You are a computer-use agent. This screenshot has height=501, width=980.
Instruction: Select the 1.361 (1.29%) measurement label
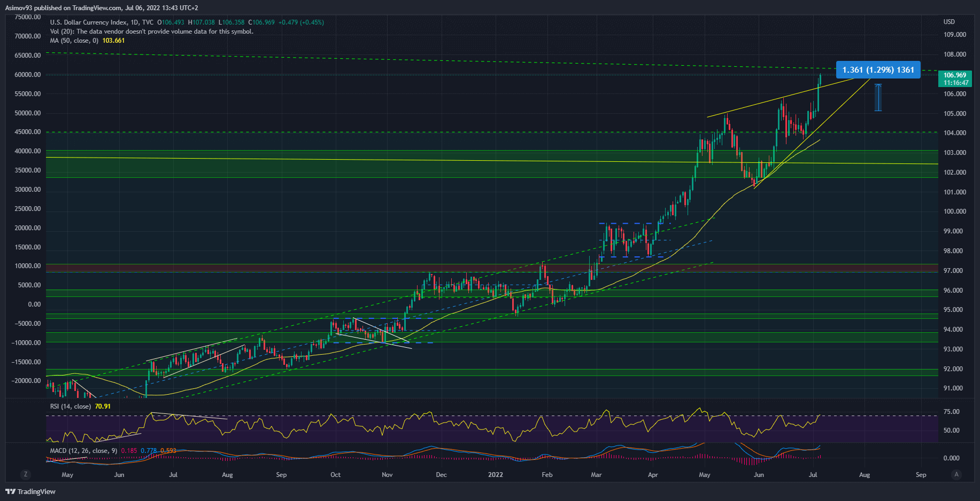pyautogui.click(x=878, y=70)
